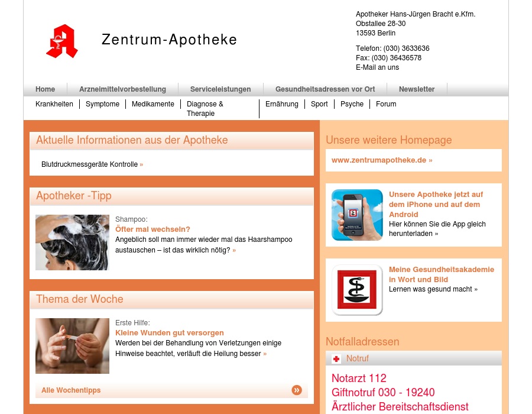Select the Serviceleistungen tab
This screenshot has width=532, height=414.
pos(220,89)
